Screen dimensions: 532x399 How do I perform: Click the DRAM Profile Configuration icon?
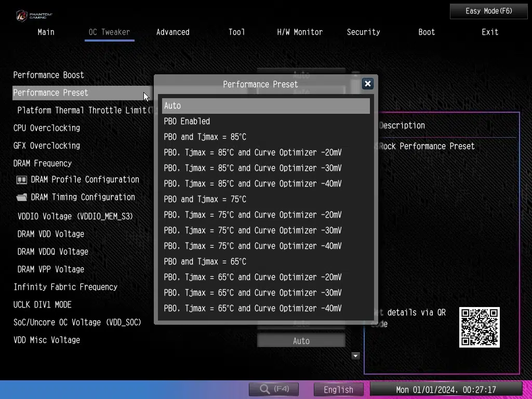[x=22, y=180]
